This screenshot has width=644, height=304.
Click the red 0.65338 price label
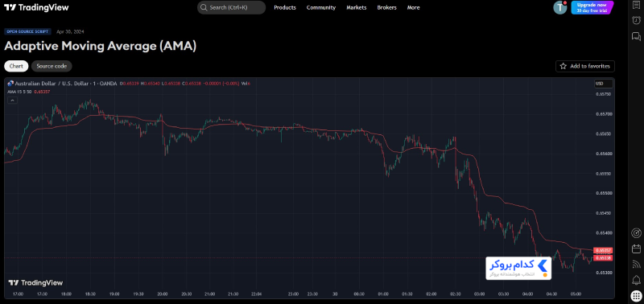click(604, 258)
